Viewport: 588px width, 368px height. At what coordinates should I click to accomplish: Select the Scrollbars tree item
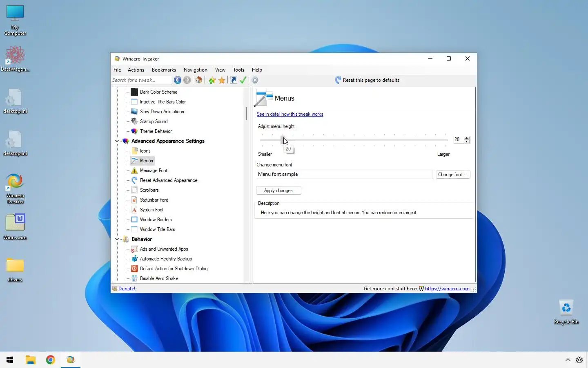tap(149, 190)
